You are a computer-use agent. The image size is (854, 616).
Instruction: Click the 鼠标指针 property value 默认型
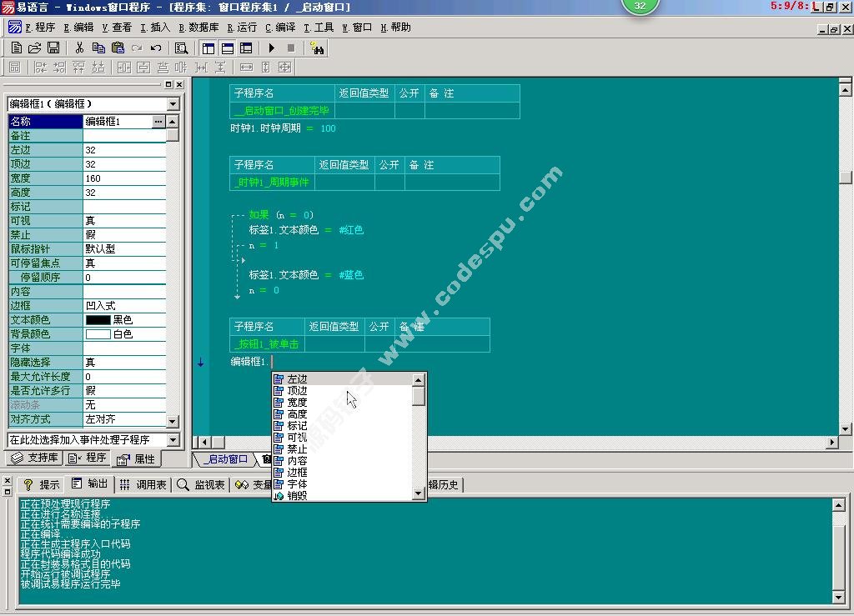125,249
